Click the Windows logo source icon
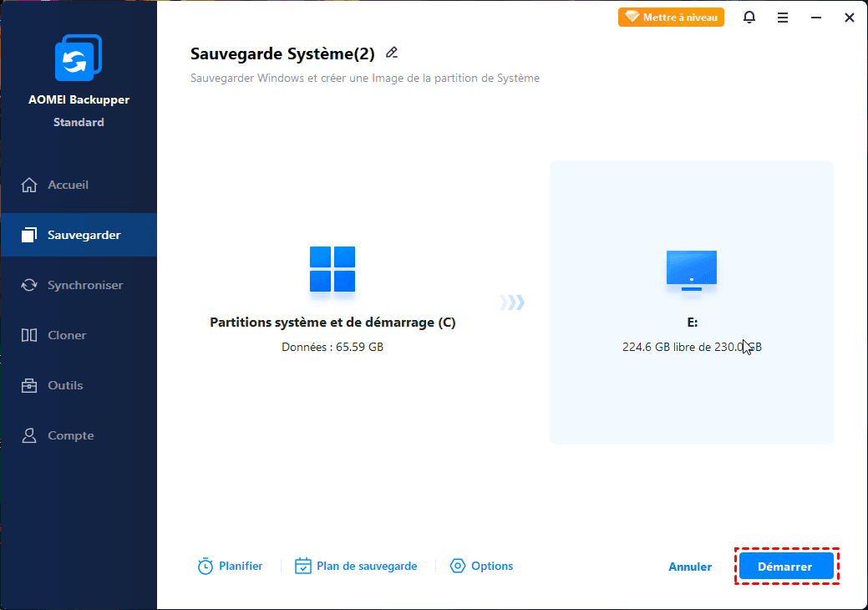The image size is (868, 610). pyautogui.click(x=332, y=269)
